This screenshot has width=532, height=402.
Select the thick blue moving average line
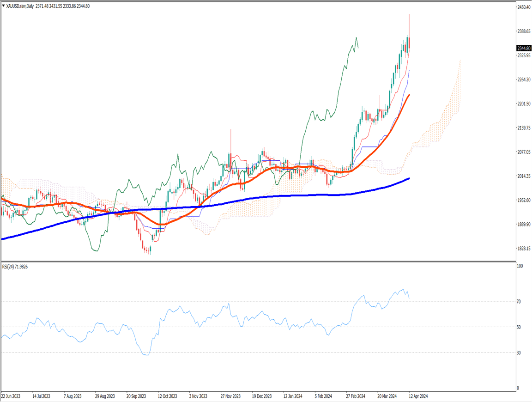[x=277, y=196]
